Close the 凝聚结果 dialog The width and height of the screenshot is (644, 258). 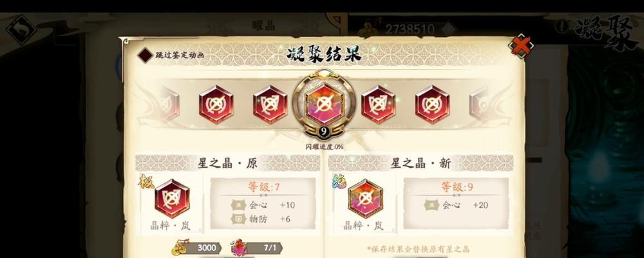(521, 46)
